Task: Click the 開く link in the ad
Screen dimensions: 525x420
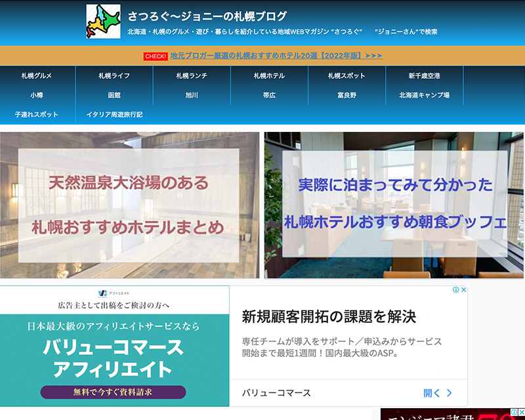Action: tap(431, 393)
